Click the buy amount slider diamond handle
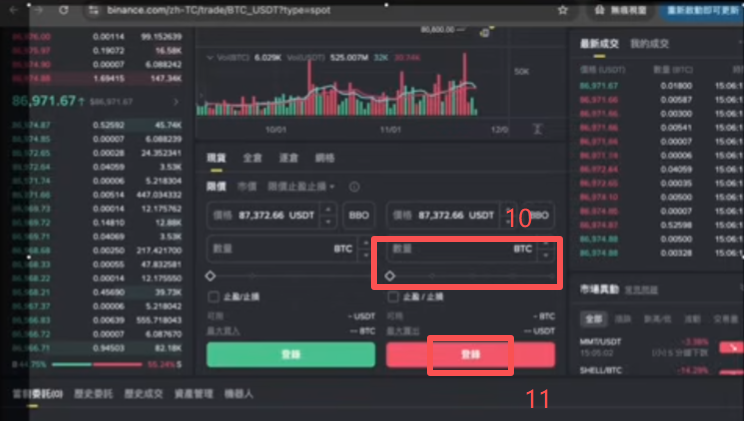Screen dimensions: 744x421 [x=211, y=276]
